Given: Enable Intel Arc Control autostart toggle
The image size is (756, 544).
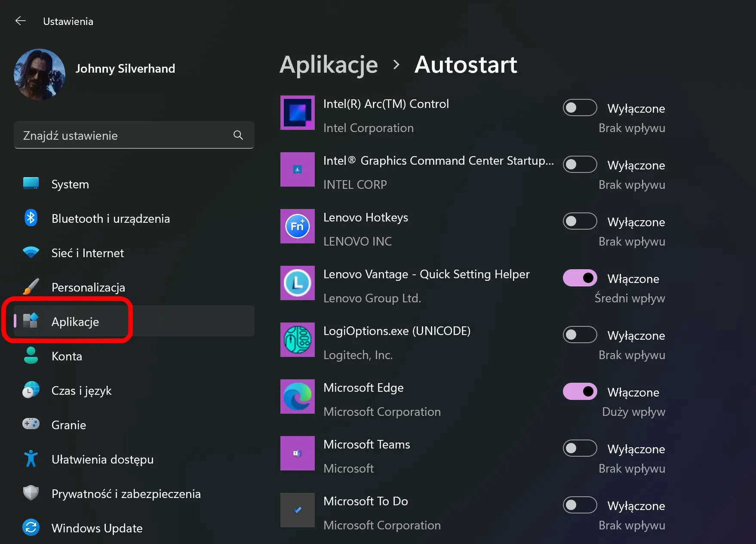Looking at the screenshot, I should (580, 108).
